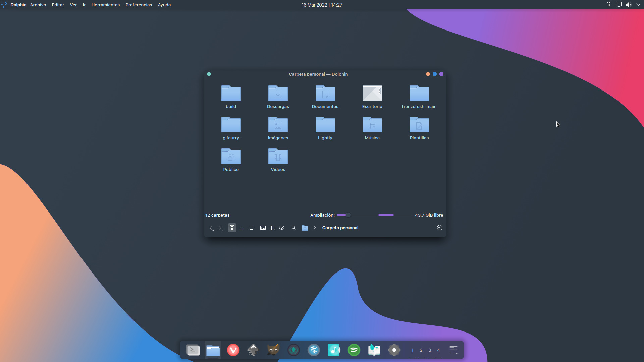Open the Preferencias menu
644x362 pixels.
(139, 5)
